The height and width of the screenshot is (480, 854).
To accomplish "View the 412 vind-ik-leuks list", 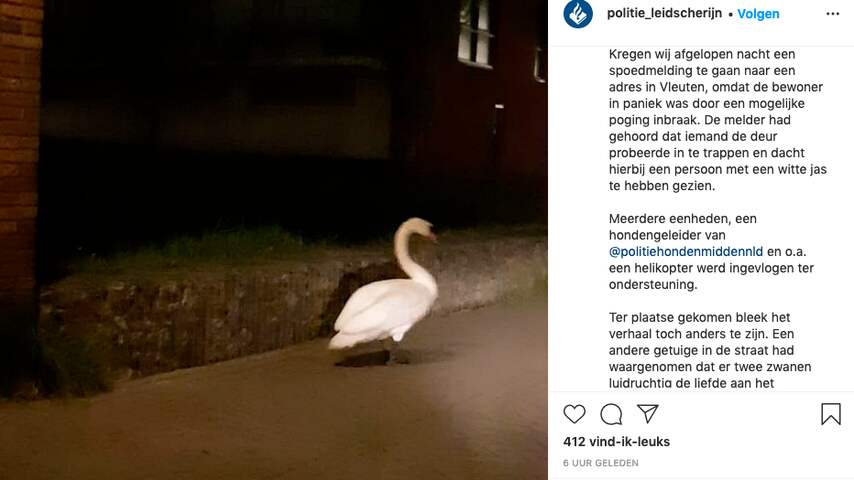I will point(617,441).
